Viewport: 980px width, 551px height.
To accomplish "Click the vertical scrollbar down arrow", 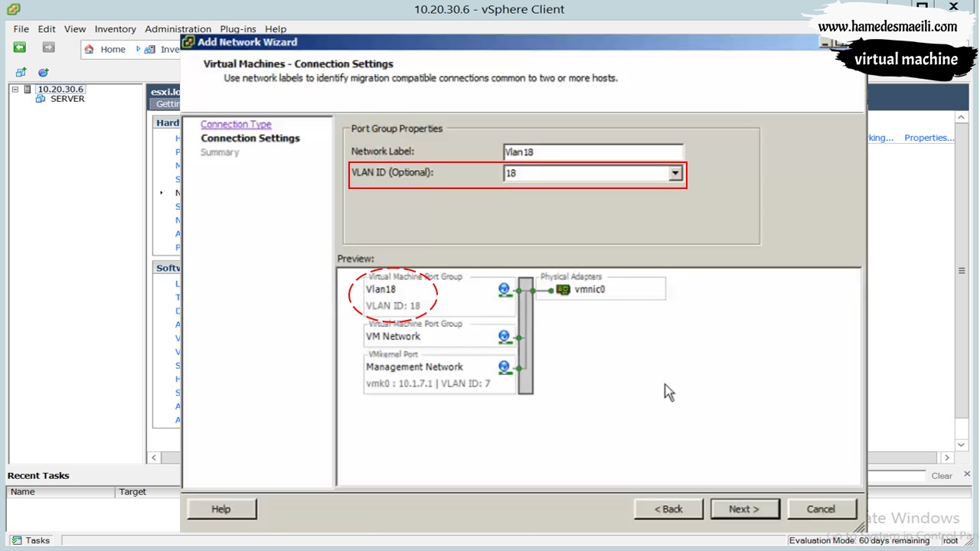I will tap(962, 445).
